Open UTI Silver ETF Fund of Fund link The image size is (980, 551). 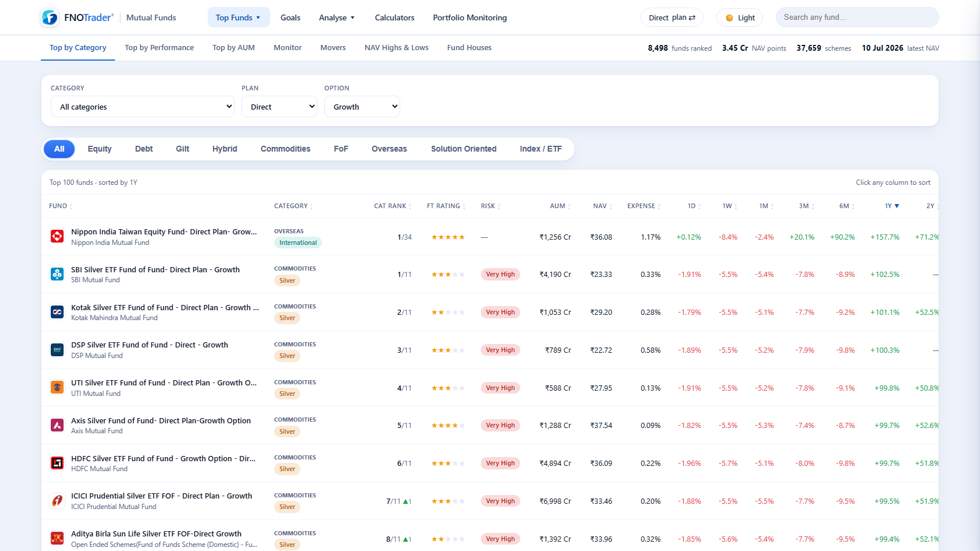click(x=164, y=382)
